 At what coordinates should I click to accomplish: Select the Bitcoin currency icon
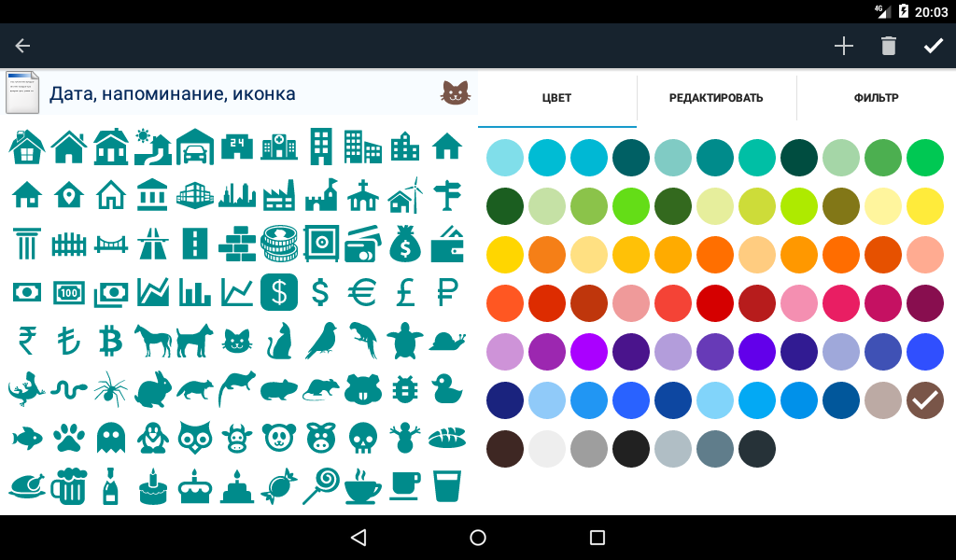click(110, 342)
